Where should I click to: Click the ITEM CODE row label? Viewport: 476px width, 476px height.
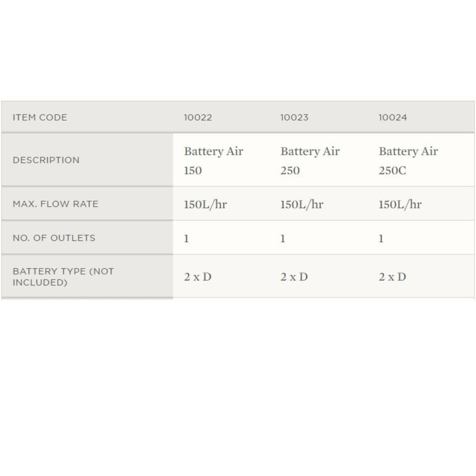click(40, 117)
